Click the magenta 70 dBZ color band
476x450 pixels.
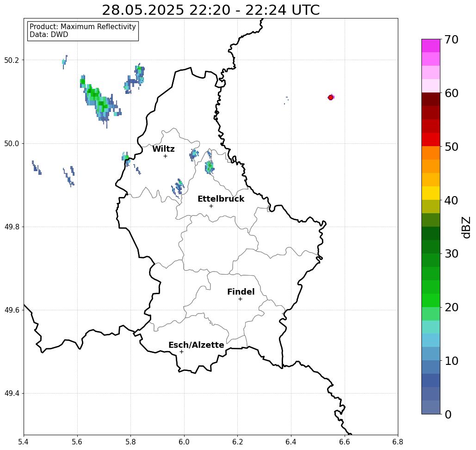(431, 46)
